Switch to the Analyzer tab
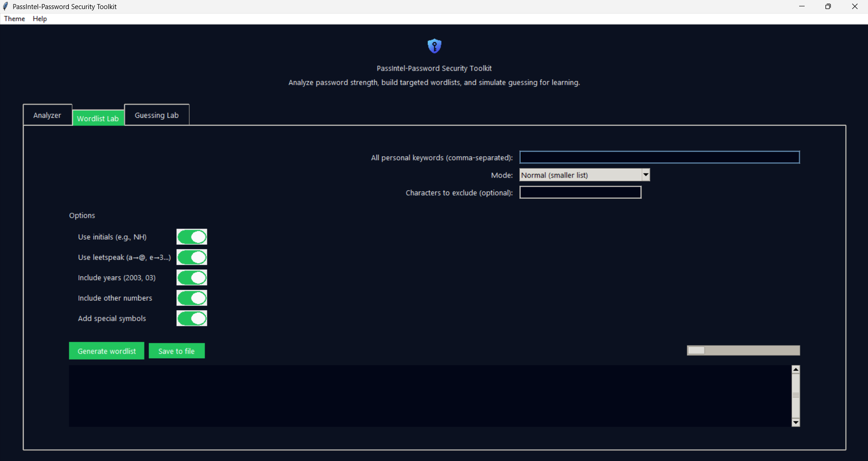868x461 pixels. (x=47, y=115)
